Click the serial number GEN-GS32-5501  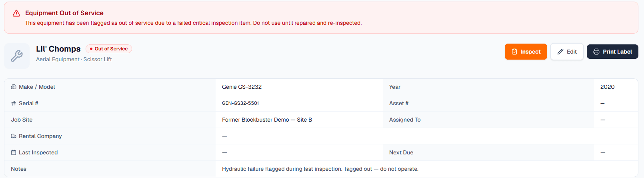pyautogui.click(x=240, y=103)
